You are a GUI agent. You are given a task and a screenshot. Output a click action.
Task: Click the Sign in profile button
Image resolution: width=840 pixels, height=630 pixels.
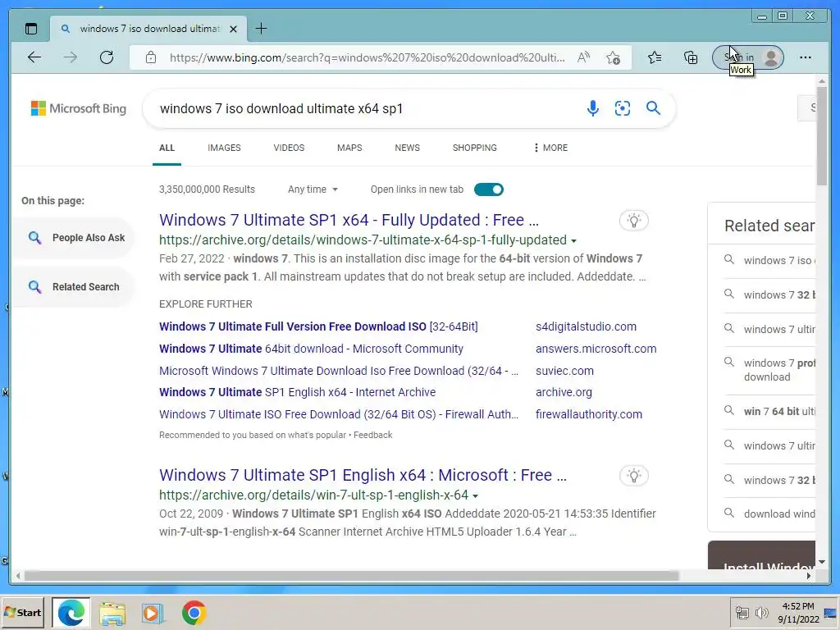[x=748, y=57]
